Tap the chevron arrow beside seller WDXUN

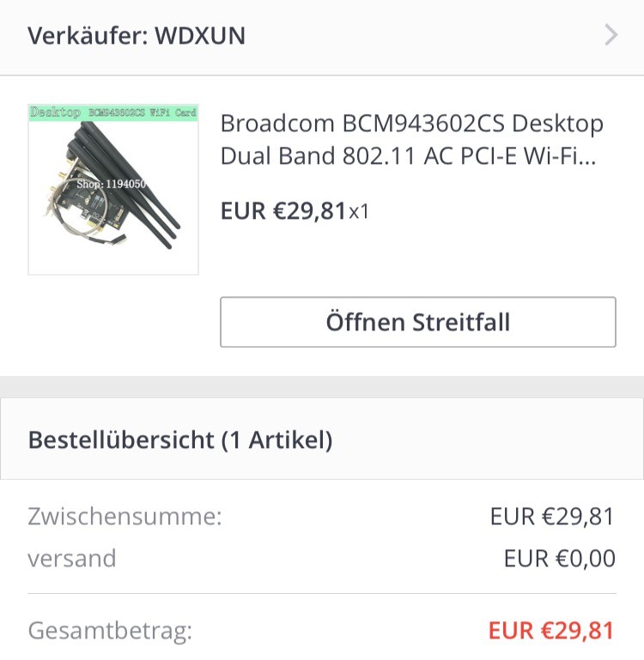(x=611, y=35)
